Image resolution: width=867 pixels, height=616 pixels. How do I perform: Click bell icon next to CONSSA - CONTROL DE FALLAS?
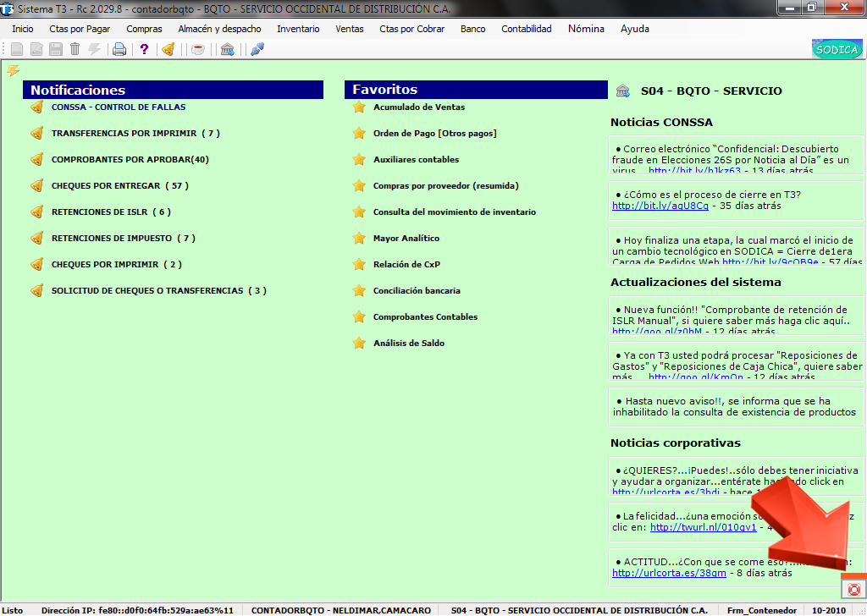coord(37,107)
